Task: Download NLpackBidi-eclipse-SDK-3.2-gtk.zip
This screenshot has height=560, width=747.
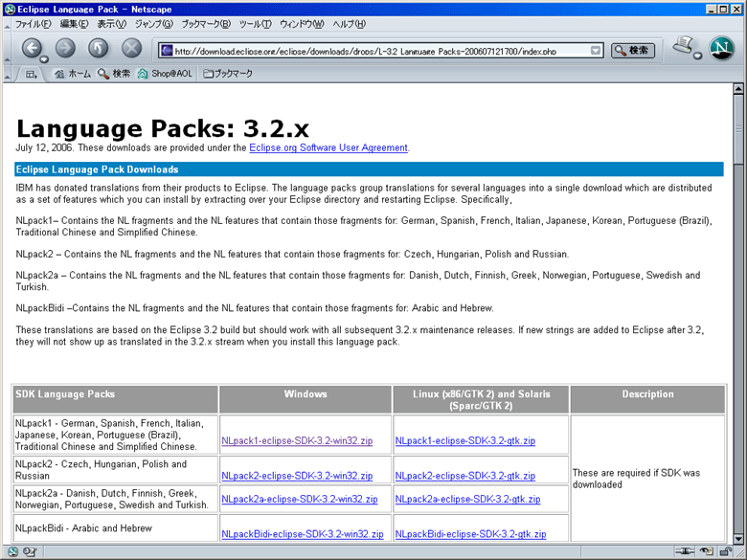Action: pyautogui.click(x=470, y=534)
